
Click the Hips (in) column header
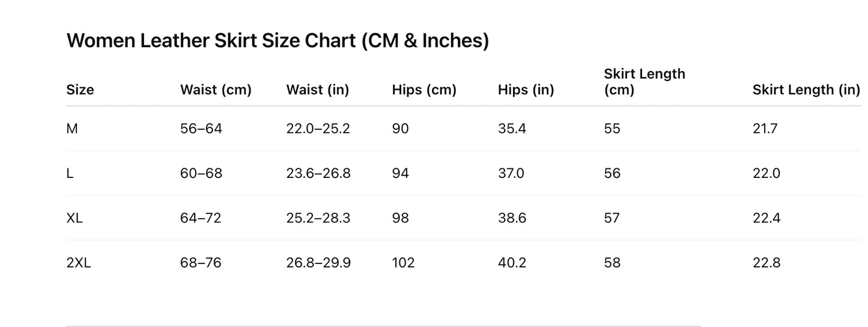pos(526,90)
